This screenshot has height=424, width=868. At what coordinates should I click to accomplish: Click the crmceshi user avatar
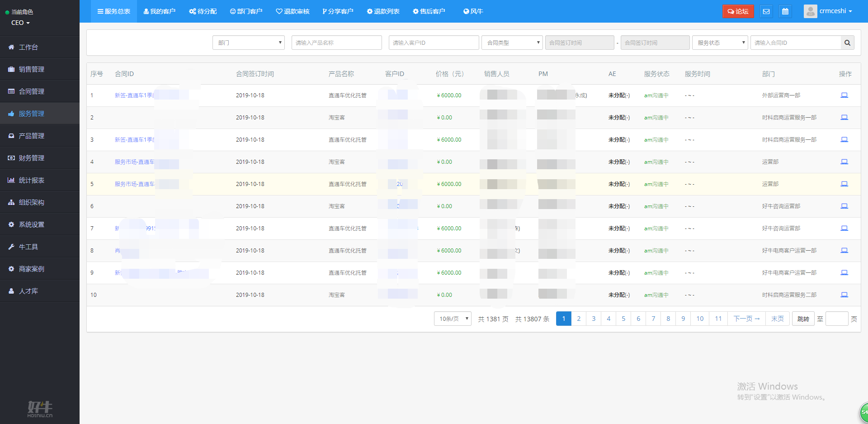pyautogui.click(x=810, y=11)
